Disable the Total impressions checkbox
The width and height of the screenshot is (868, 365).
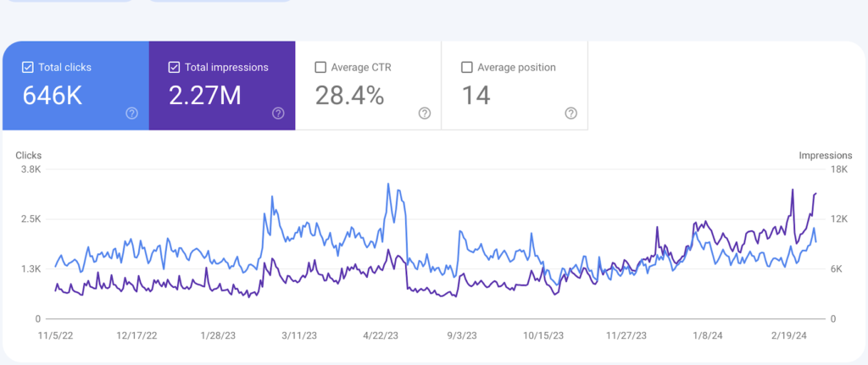175,67
